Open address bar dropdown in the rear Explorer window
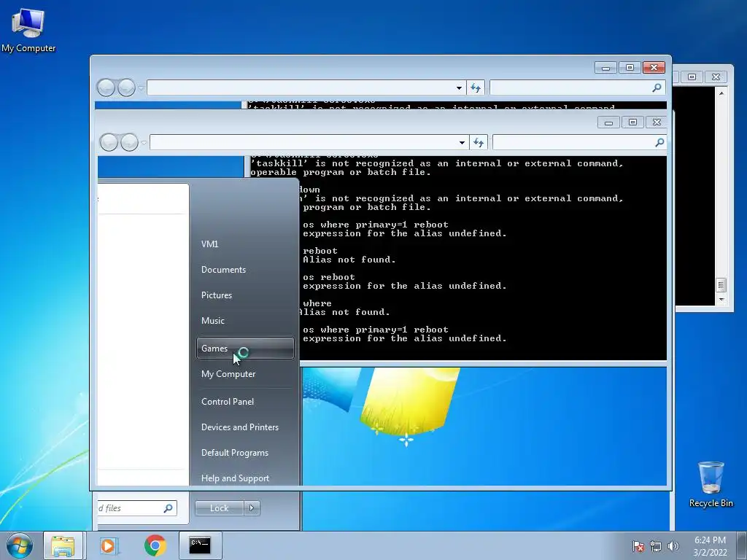747x560 pixels. point(459,87)
